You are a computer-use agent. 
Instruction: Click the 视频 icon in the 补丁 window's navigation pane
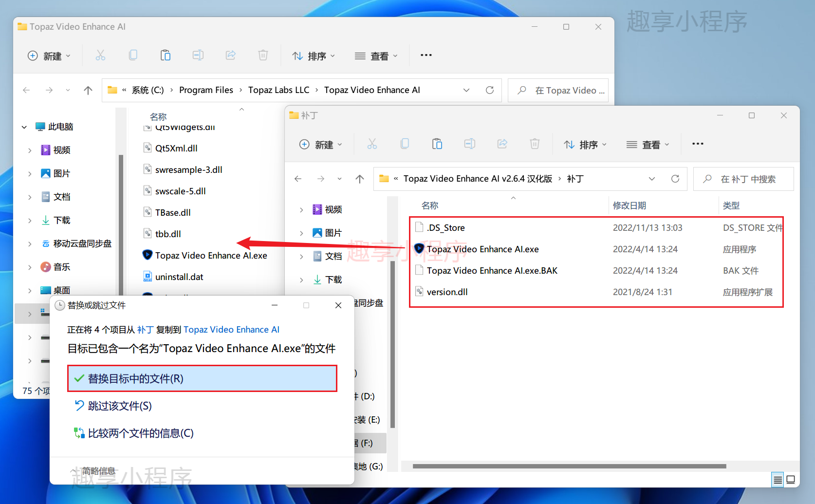[317, 209]
